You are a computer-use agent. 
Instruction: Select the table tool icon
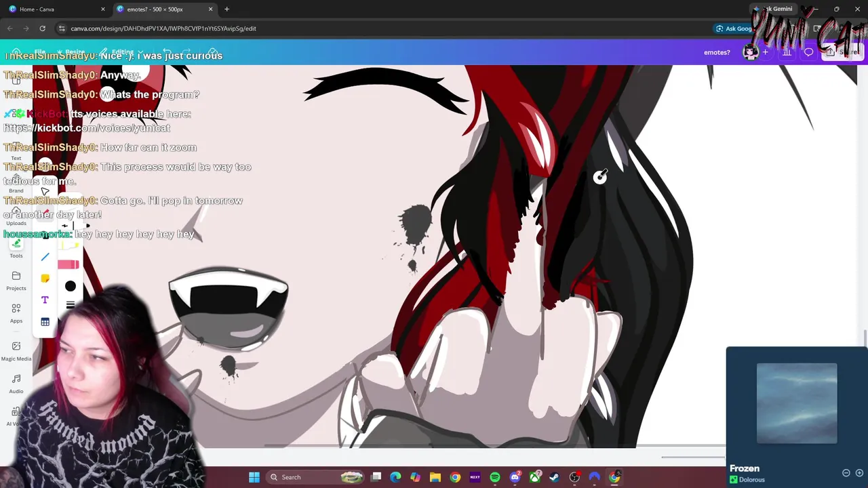45,322
